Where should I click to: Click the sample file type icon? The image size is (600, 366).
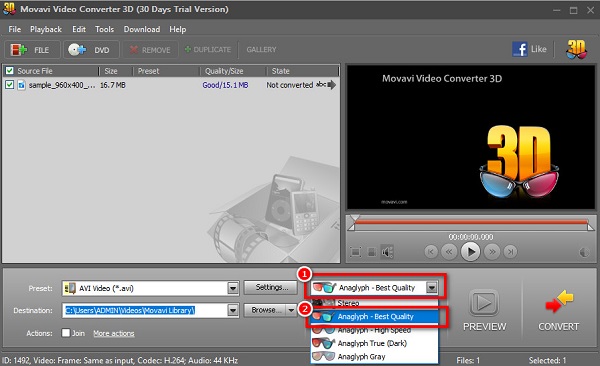[x=21, y=85]
